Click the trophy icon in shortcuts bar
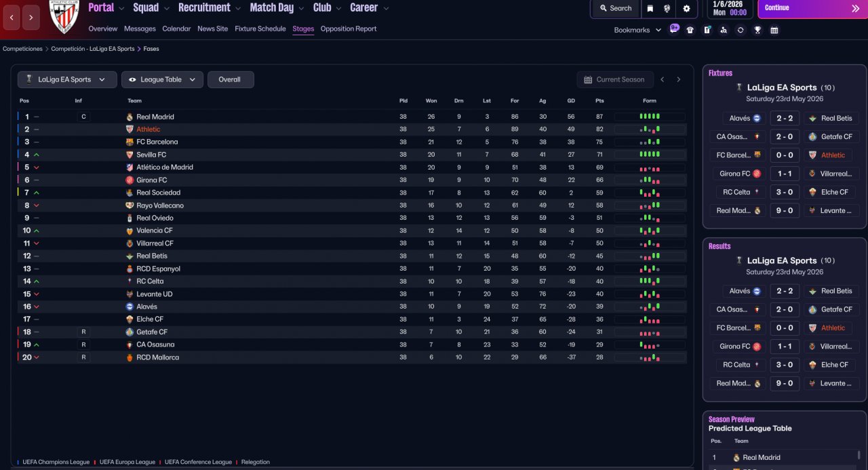The width and height of the screenshot is (868, 470). (757, 30)
